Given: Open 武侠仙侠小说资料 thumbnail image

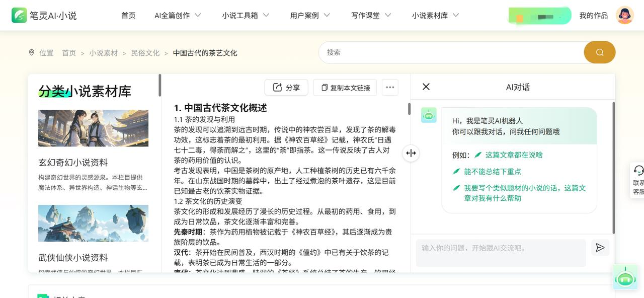Looking at the screenshot, I should [x=93, y=223].
